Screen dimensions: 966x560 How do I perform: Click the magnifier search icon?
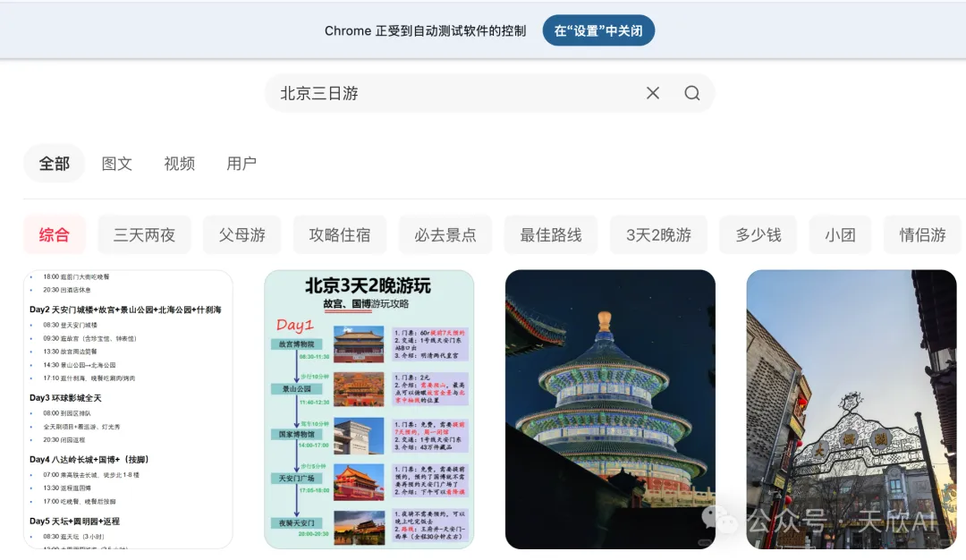click(691, 93)
